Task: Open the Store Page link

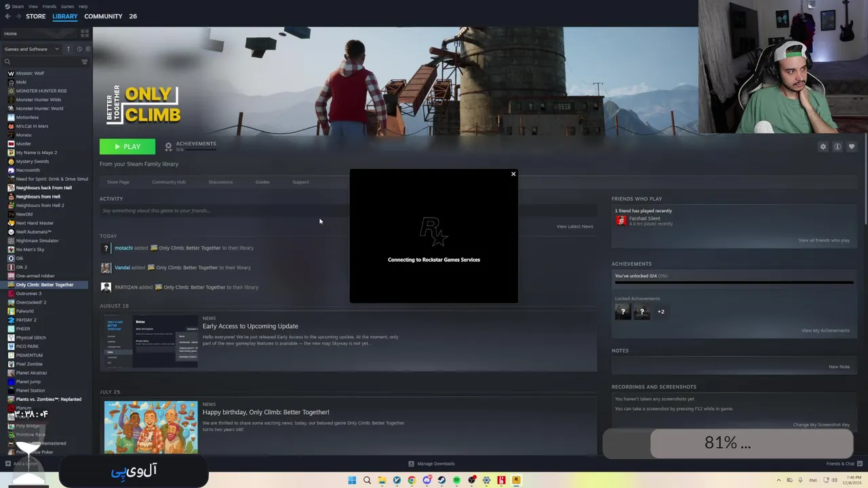Action: (x=118, y=182)
